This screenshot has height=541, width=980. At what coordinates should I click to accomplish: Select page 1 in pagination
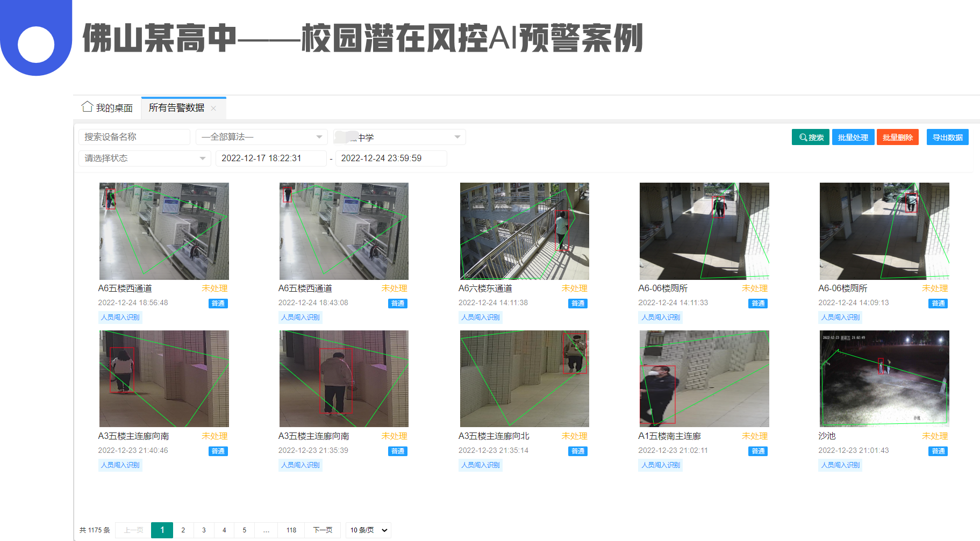click(x=162, y=530)
